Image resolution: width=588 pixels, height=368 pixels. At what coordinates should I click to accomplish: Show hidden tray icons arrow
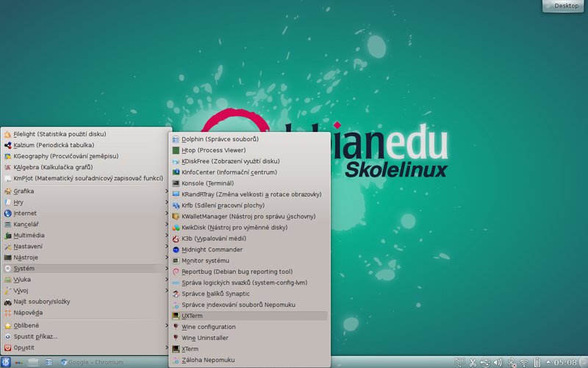pyautogui.click(x=548, y=362)
